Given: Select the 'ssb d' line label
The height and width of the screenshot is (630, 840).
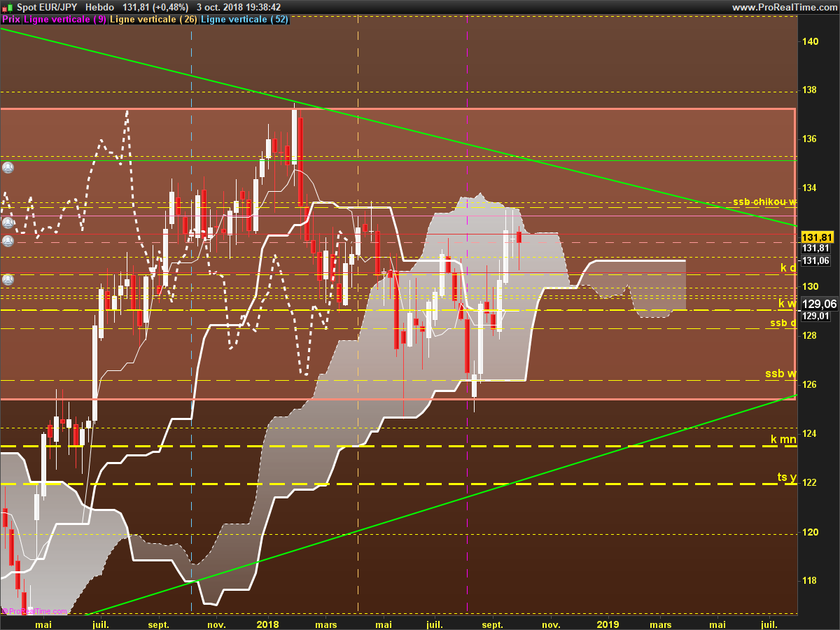Looking at the screenshot, I should click(x=783, y=323).
